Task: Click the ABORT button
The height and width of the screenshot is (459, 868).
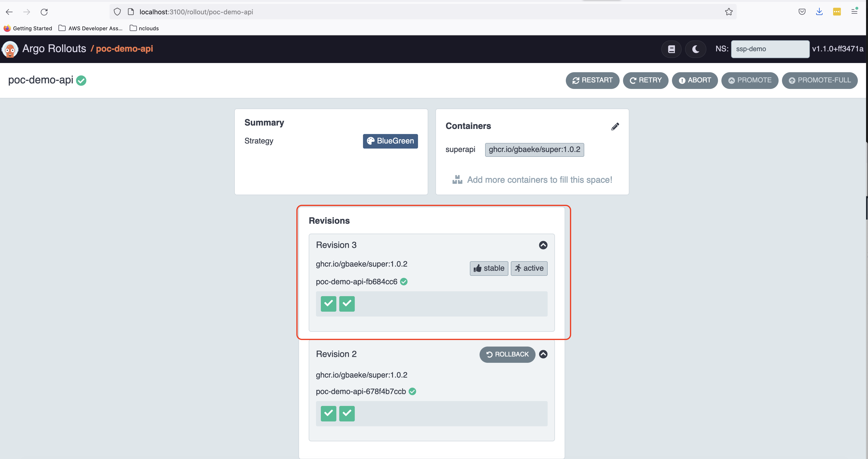Action: 694,80
